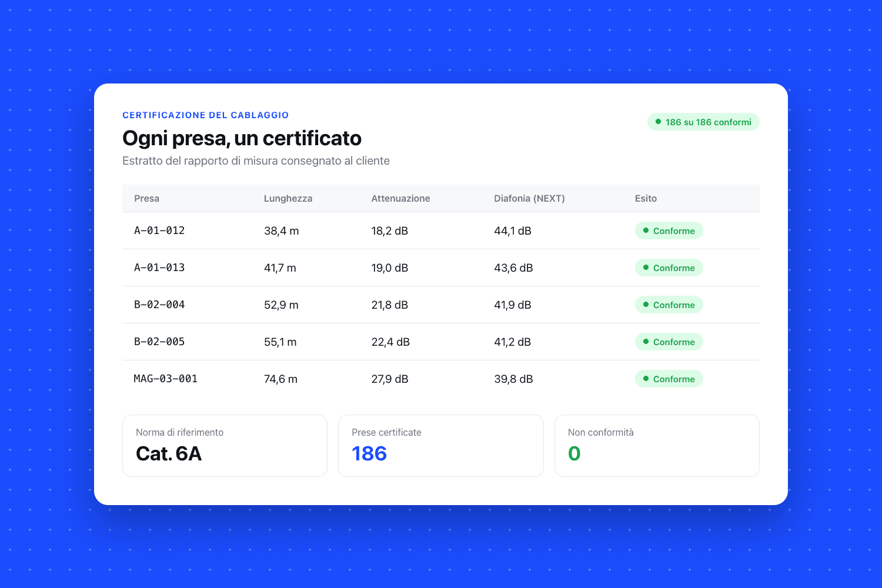Click the 'Diafonia (NEXT)' column header
The width and height of the screenshot is (882, 588).
click(x=529, y=198)
